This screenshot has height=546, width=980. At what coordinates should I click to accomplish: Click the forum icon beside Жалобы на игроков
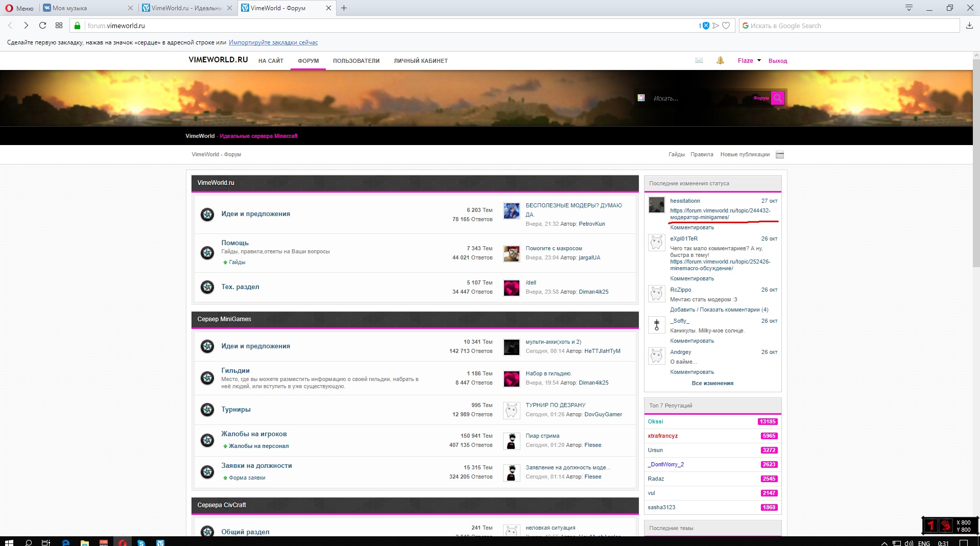207,440
